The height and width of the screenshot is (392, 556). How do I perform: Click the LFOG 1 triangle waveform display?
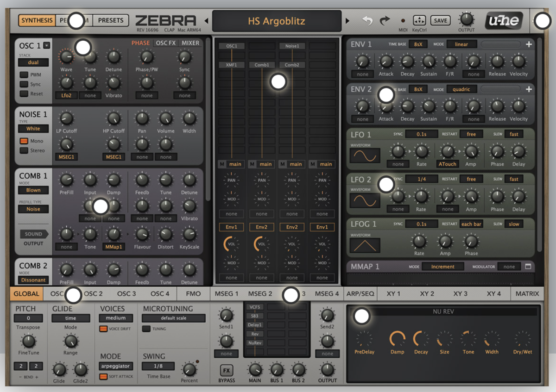tap(365, 245)
